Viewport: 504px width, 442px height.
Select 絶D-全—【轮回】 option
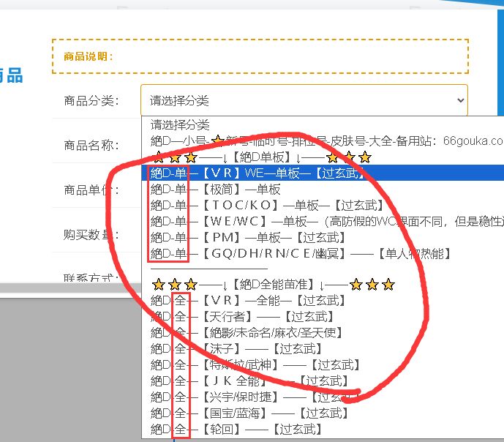coord(323,429)
